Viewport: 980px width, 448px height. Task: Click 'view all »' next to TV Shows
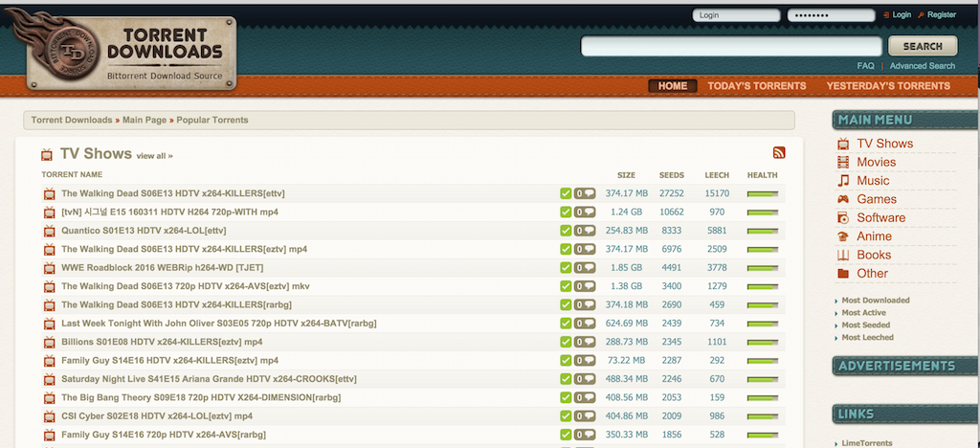[x=154, y=156]
